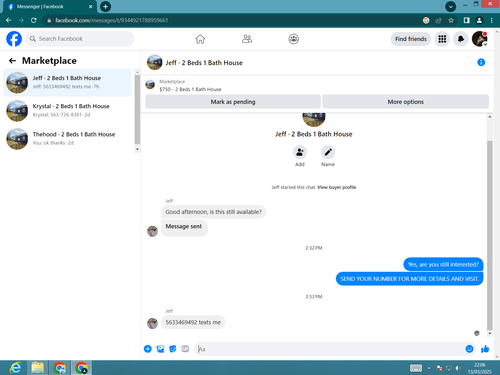
Task: Click 'Yes, are you still interested?' message
Action: coord(443,264)
